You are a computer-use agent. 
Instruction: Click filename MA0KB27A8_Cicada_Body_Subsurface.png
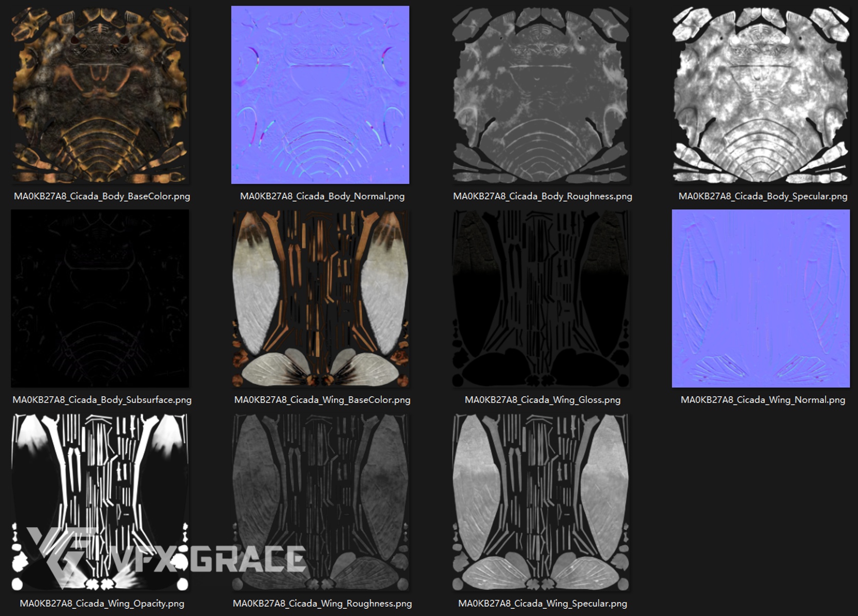pos(102,400)
